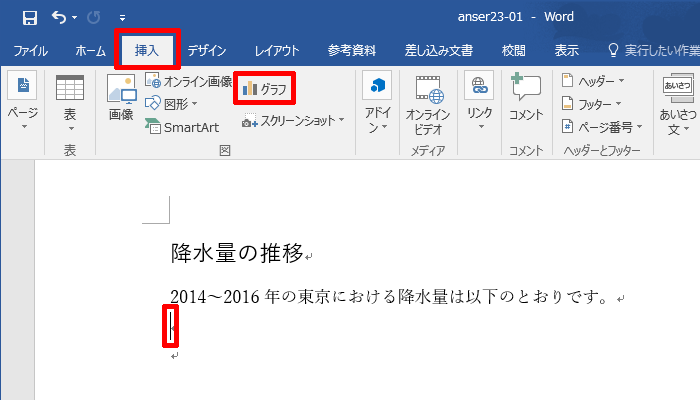Open the 校閲 tab
The height and width of the screenshot is (400, 700).
[513, 50]
